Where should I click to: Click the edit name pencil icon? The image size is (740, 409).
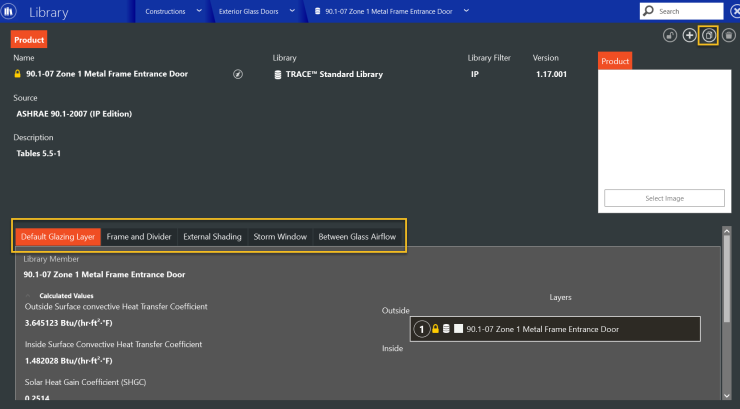click(238, 74)
